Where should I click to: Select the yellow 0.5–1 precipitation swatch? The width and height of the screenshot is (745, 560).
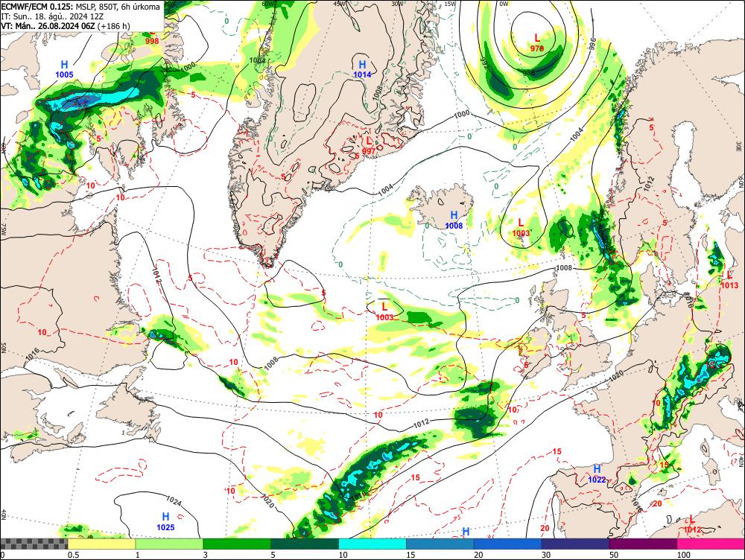(x=101, y=544)
